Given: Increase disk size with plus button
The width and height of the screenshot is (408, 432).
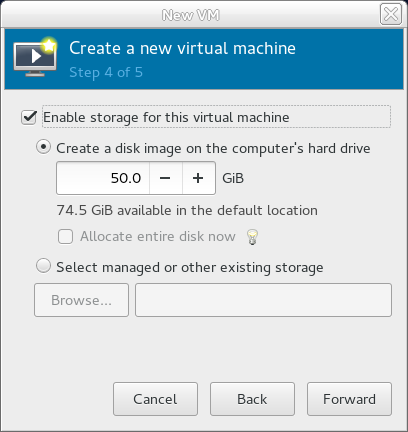Looking at the screenshot, I should point(198,178).
